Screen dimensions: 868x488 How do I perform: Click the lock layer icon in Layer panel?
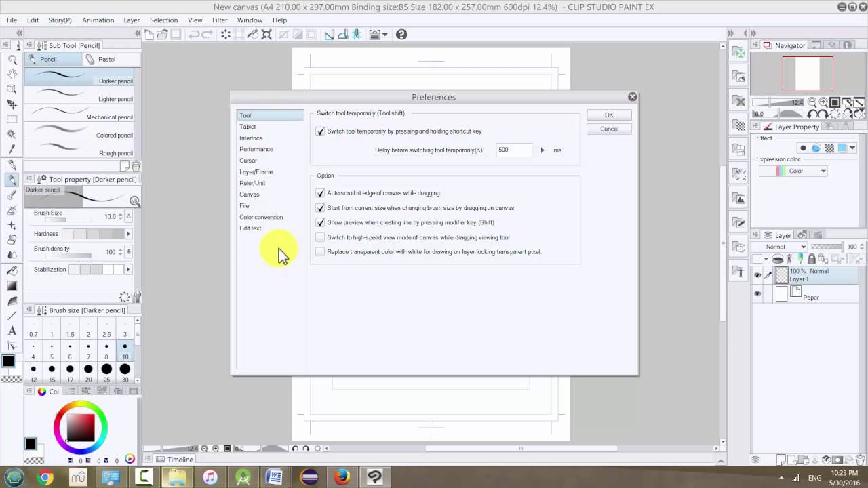(x=811, y=258)
